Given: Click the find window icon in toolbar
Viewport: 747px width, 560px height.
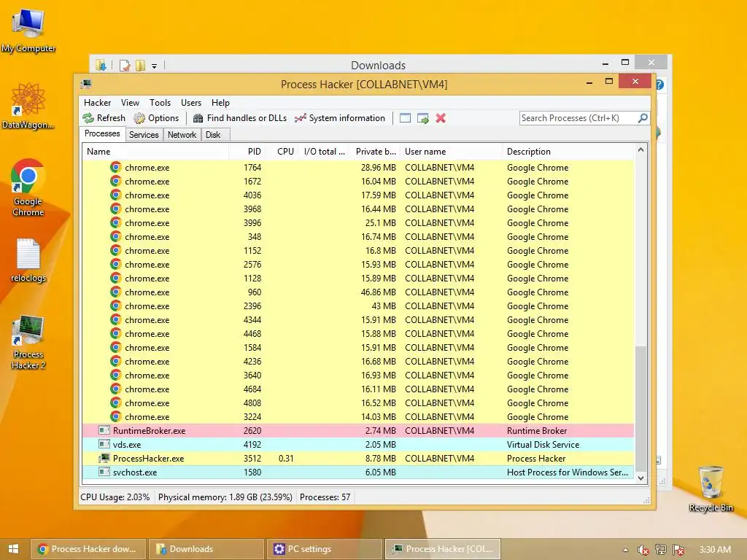Looking at the screenshot, I should click(405, 118).
